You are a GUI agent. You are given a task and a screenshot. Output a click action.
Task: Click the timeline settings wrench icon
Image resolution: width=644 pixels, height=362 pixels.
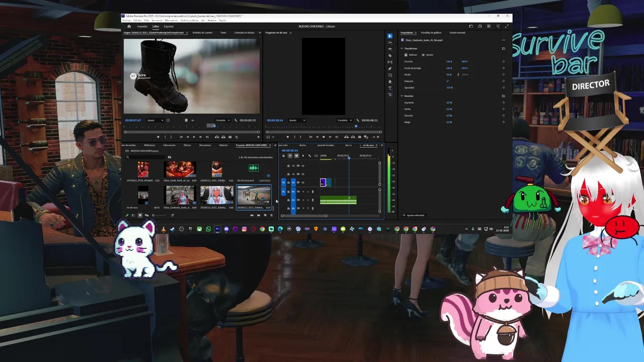tap(309, 156)
